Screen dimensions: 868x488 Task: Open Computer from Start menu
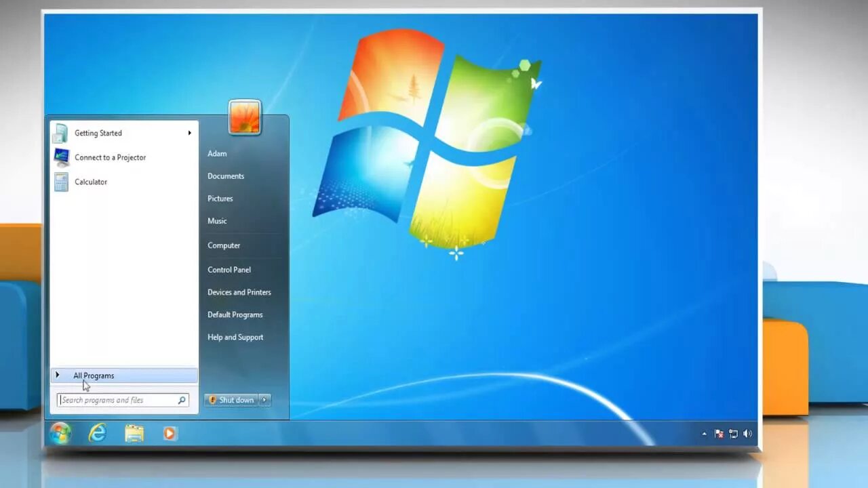(x=224, y=245)
